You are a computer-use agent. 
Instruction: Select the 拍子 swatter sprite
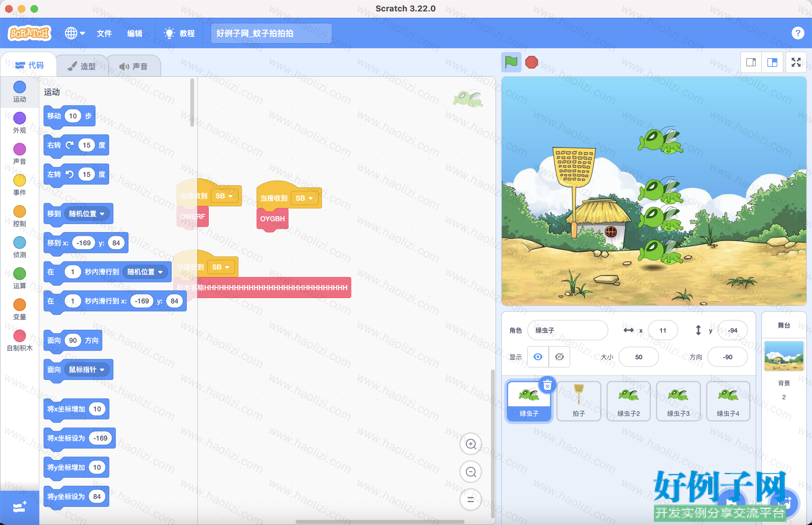click(x=578, y=401)
